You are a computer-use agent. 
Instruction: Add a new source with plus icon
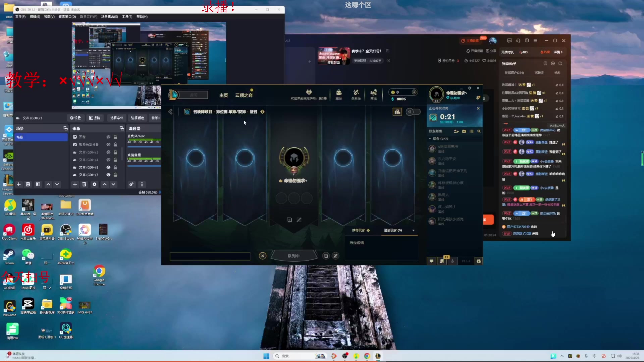75,184
